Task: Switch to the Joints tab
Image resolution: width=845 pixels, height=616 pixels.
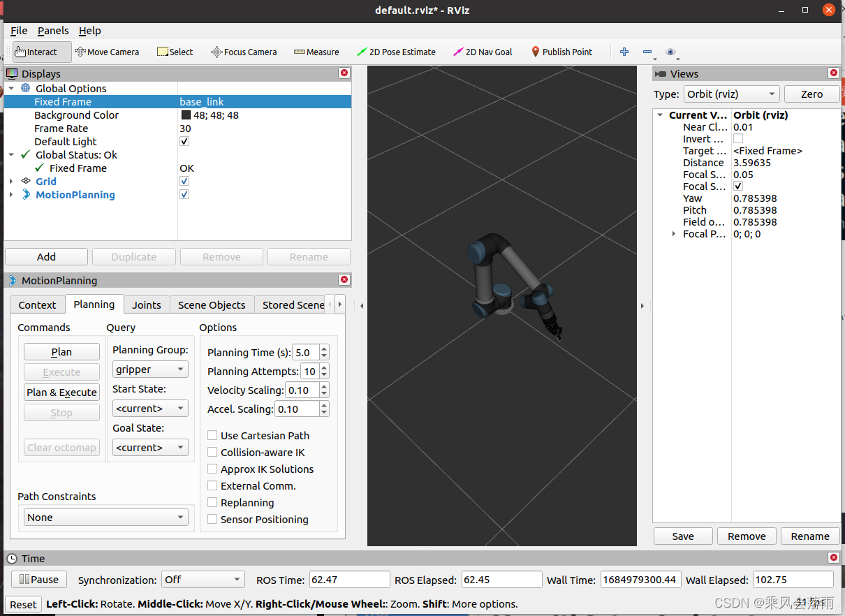Action: coord(146,305)
